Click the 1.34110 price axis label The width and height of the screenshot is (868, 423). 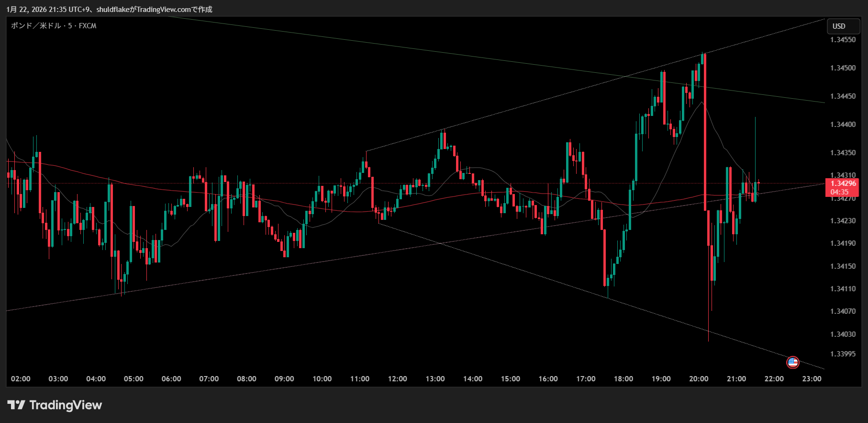coord(843,289)
